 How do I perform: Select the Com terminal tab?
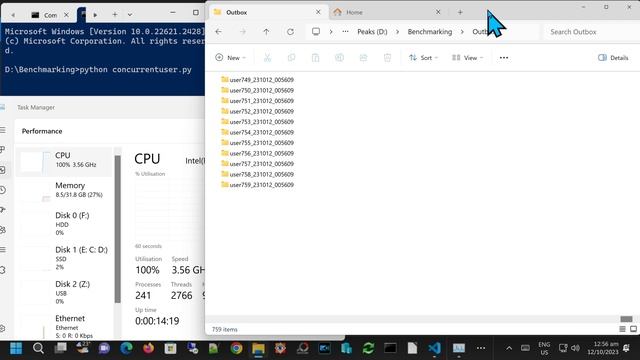[x=50, y=15]
